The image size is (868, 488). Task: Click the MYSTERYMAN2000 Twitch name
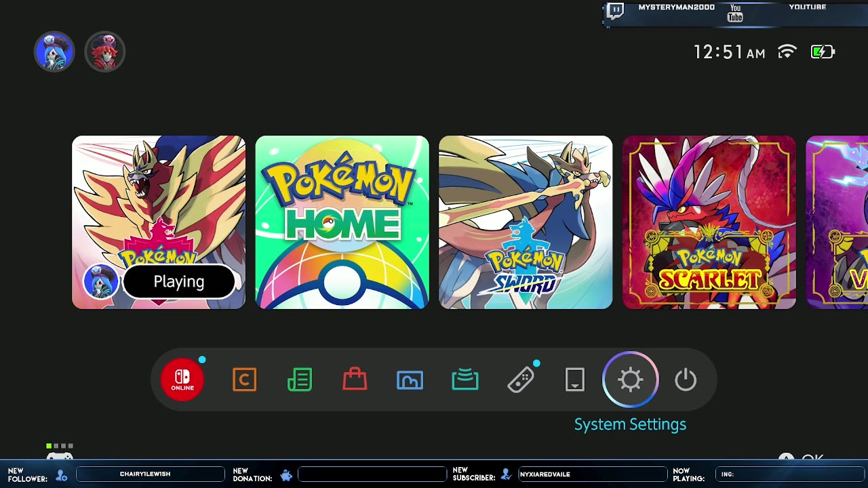pos(676,7)
